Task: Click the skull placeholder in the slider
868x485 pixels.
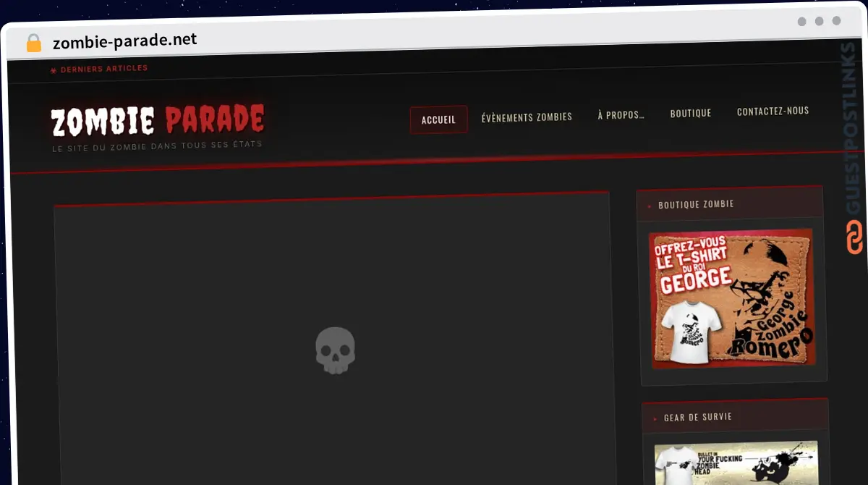Action: click(x=335, y=350)
